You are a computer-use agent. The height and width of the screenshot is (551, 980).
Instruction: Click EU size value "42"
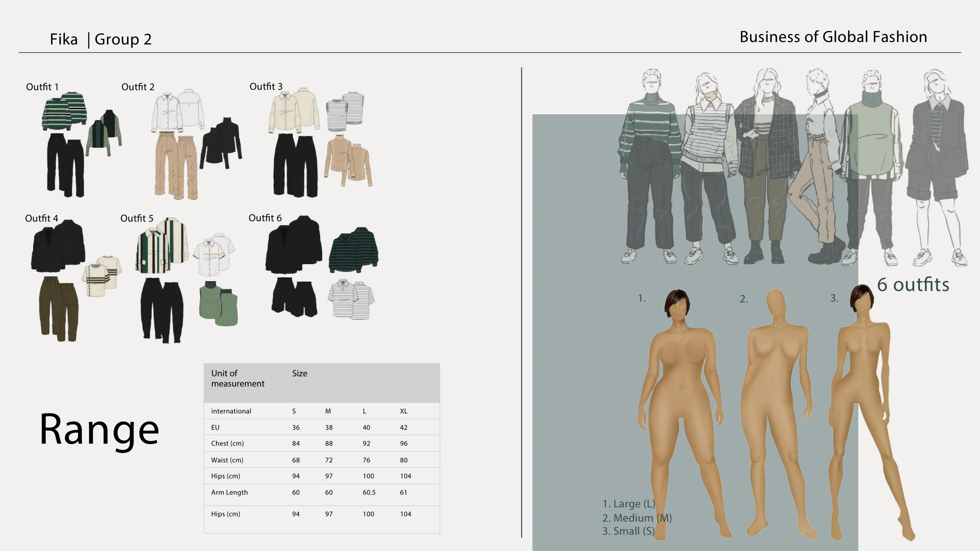point(403,427)
